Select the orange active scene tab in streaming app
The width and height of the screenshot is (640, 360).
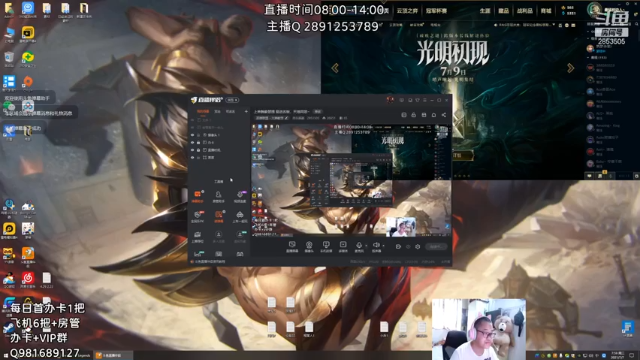pyautogui.click(x=203, y=111)
